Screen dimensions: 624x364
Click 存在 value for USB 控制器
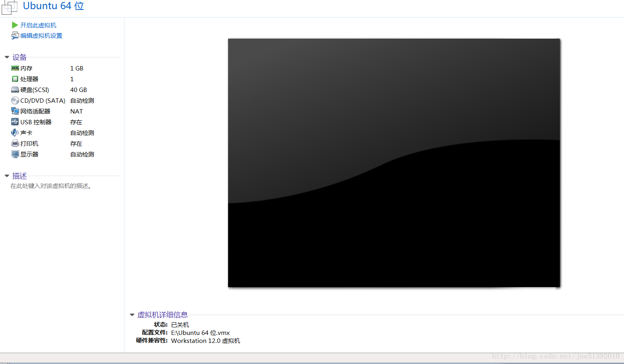pyautogui.click(x=76, y=122)
